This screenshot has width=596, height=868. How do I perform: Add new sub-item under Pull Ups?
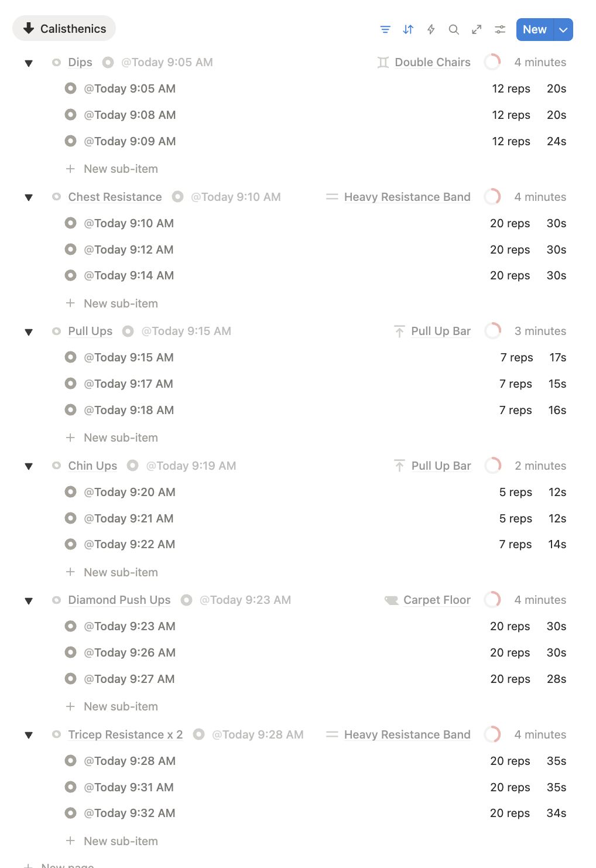121,438
